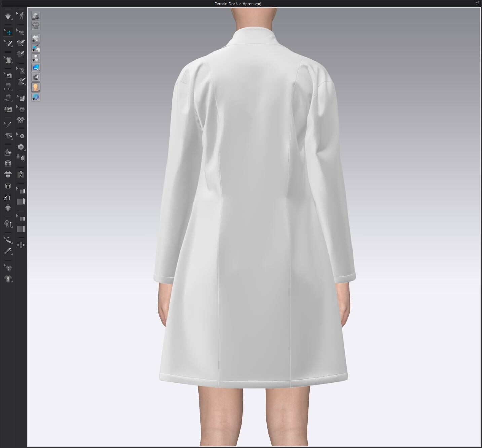Click the Female Doctor Apron.zprj title tab

(x=237, y=4)
